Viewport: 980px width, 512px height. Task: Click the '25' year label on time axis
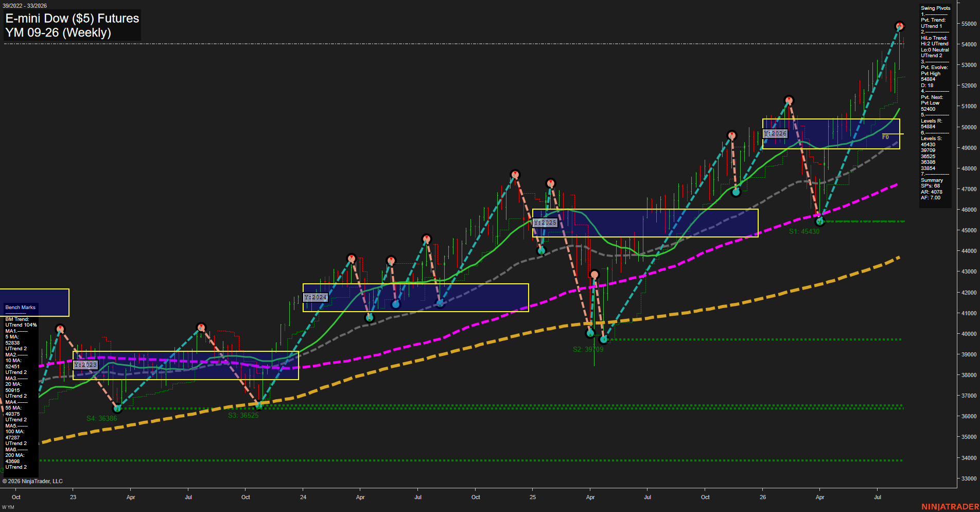533,497
